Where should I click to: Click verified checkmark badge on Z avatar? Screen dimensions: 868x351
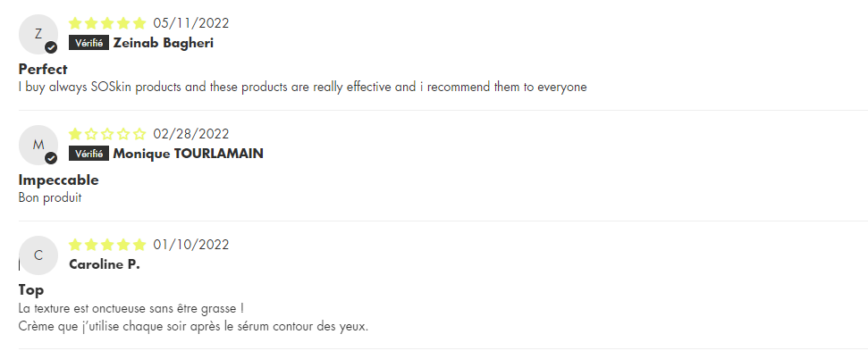tap(51, 47)
